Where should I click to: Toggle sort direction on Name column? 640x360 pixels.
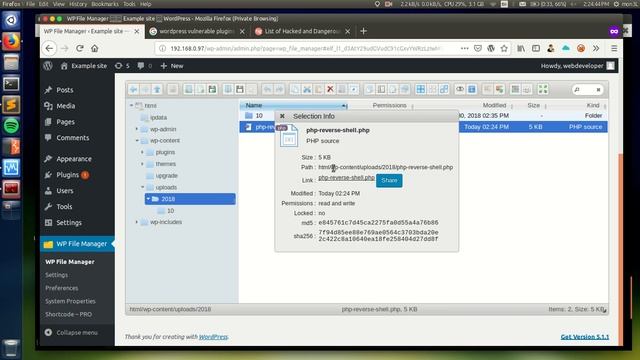(344, 106)
